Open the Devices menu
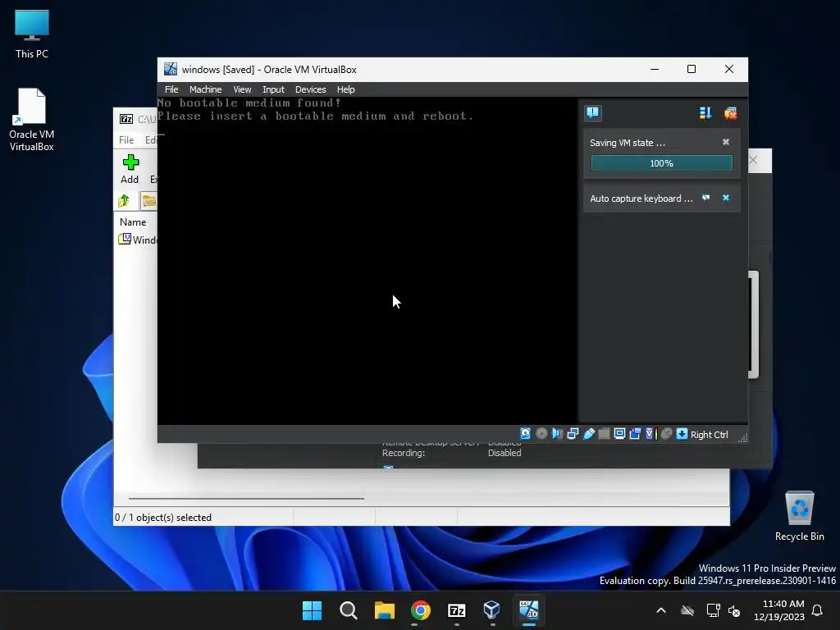840x630 pixels. coord(310,89)
